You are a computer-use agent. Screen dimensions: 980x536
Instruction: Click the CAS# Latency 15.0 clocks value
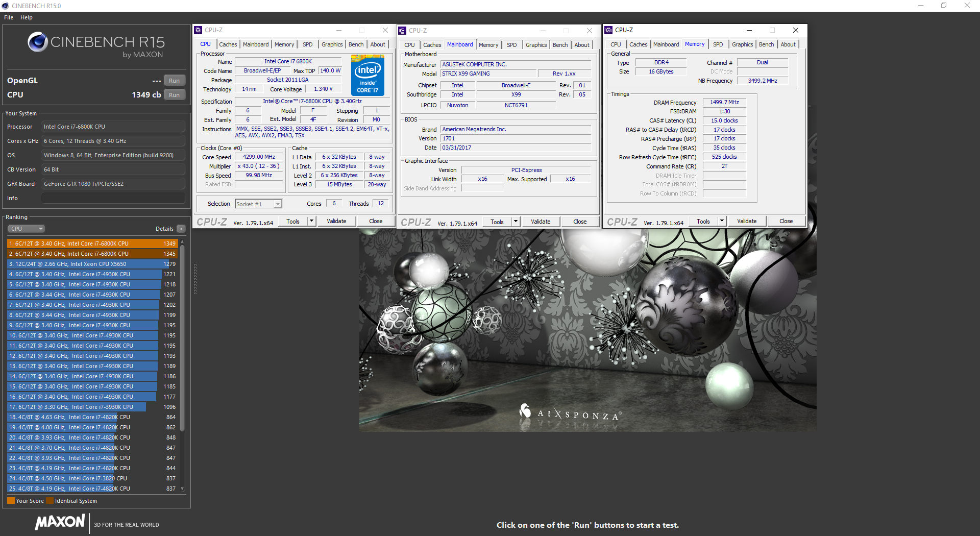pos(724,120)
